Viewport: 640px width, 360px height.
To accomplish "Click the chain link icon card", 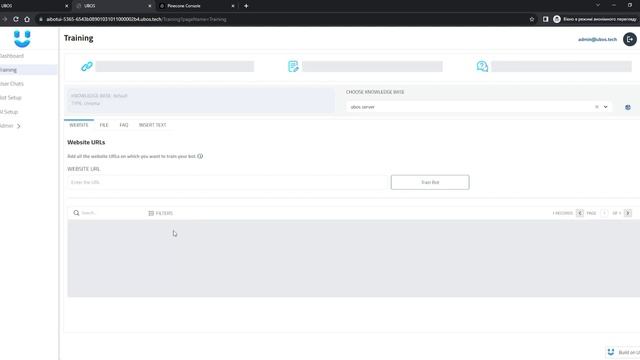I will pos(87,66).
